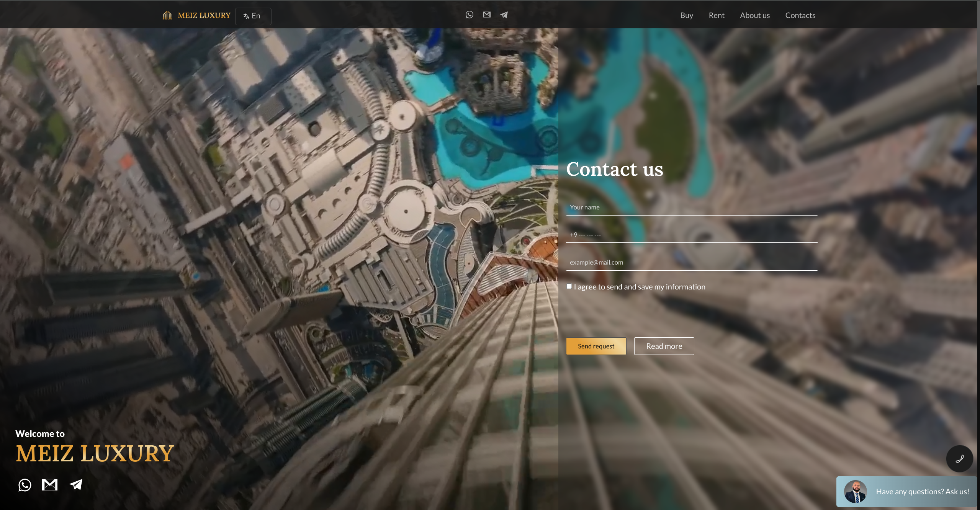Click the round phone call button
The height and width of the screenshot is (510, 980).
[x=959, y=459]
